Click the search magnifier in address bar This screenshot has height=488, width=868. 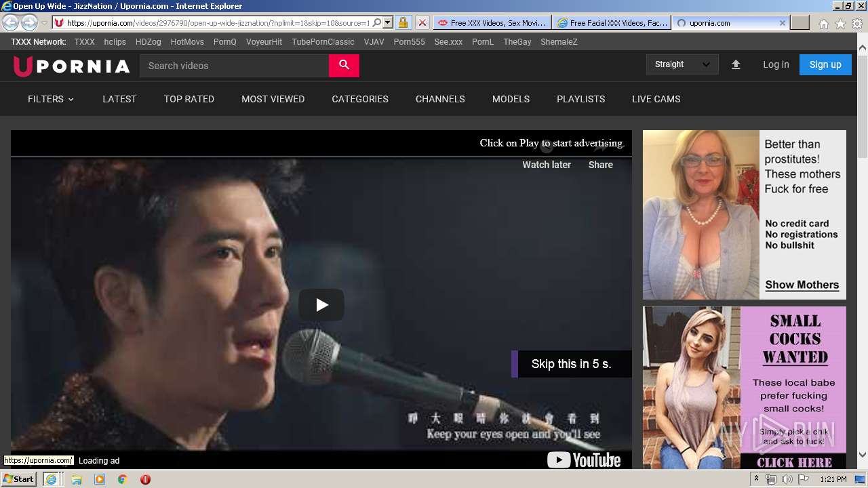click(377, 22)
